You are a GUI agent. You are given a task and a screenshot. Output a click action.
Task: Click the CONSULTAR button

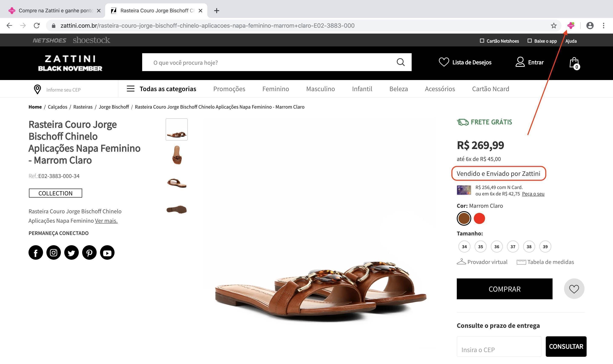tap(566, 346)
